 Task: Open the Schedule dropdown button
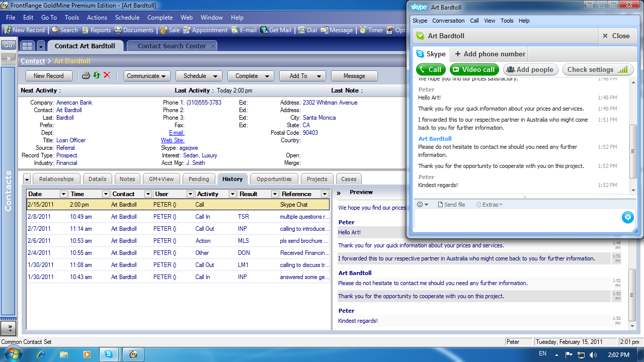199,76
